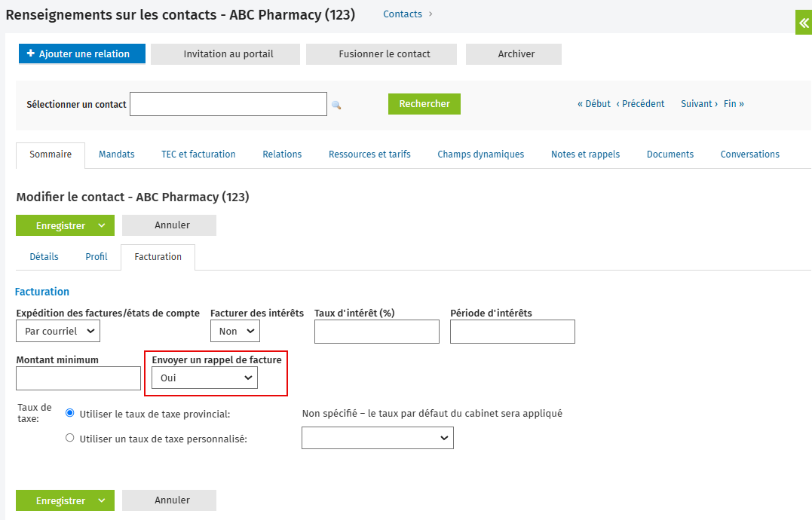812x520 pixels.
Task: Click the Montant minimum input field
Action: point(78,378)
